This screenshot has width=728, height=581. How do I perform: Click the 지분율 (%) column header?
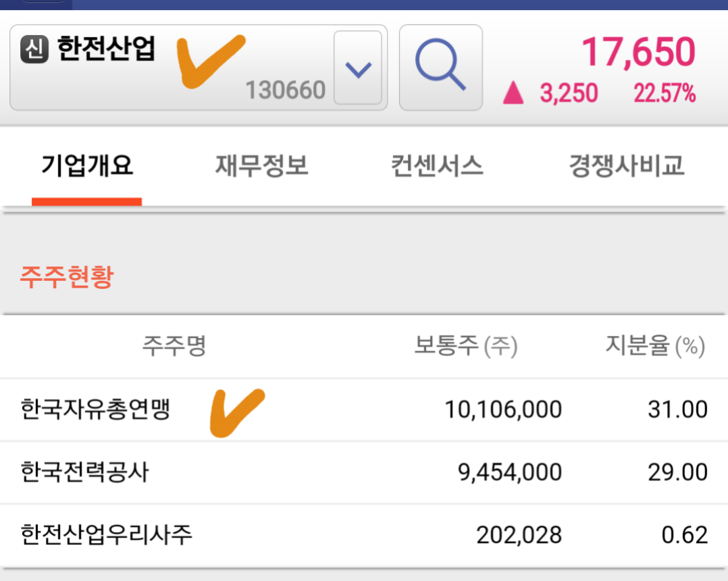[655, 345]
